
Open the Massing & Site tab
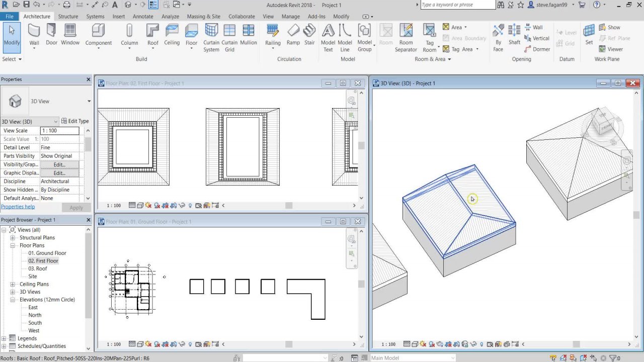(x=203, y=16)
